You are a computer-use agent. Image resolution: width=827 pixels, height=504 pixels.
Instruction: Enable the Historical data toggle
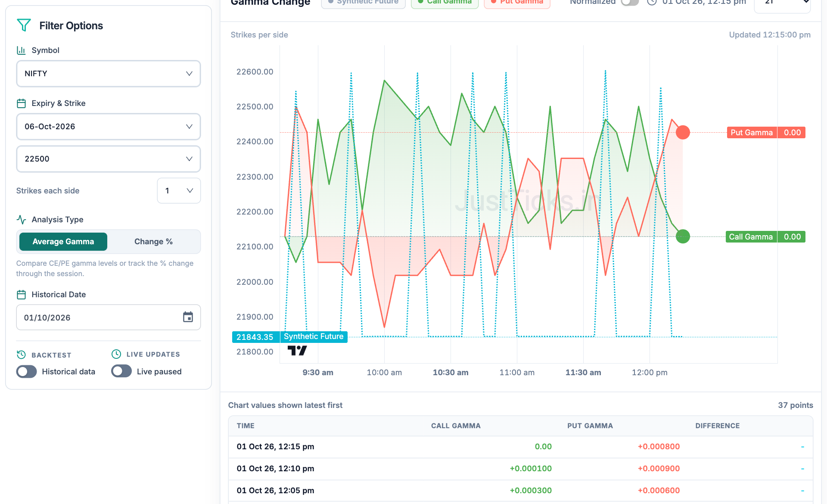(x=26, y=371)
